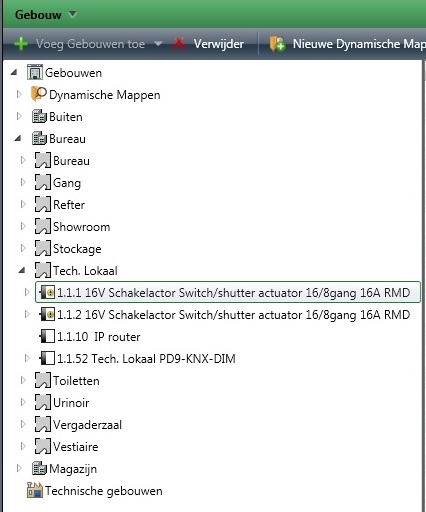Select the Bureau room label
Image resolution: width=426 pixels, height=512 pixels.
pyautogui.click(x=71, y=161)
